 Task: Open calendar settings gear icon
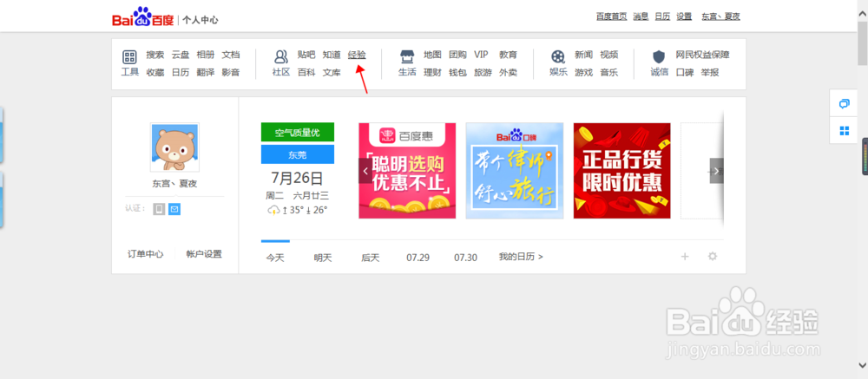[x=713, y=256]
